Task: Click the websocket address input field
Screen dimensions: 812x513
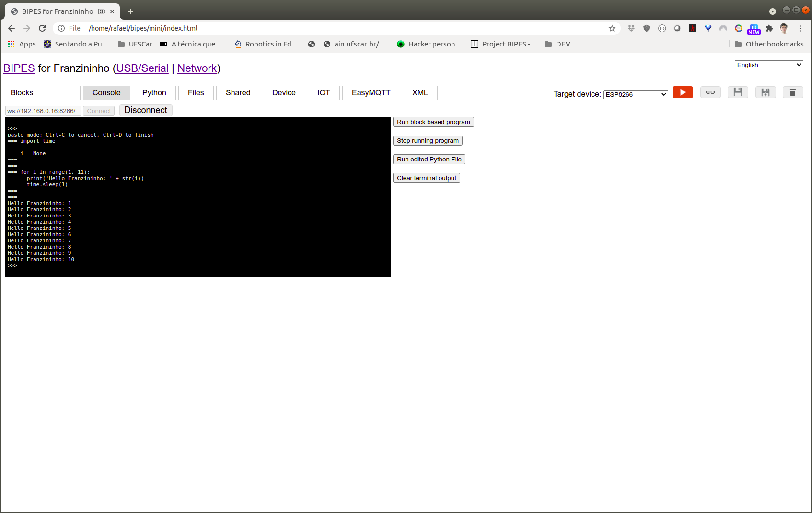Action: 43,111
